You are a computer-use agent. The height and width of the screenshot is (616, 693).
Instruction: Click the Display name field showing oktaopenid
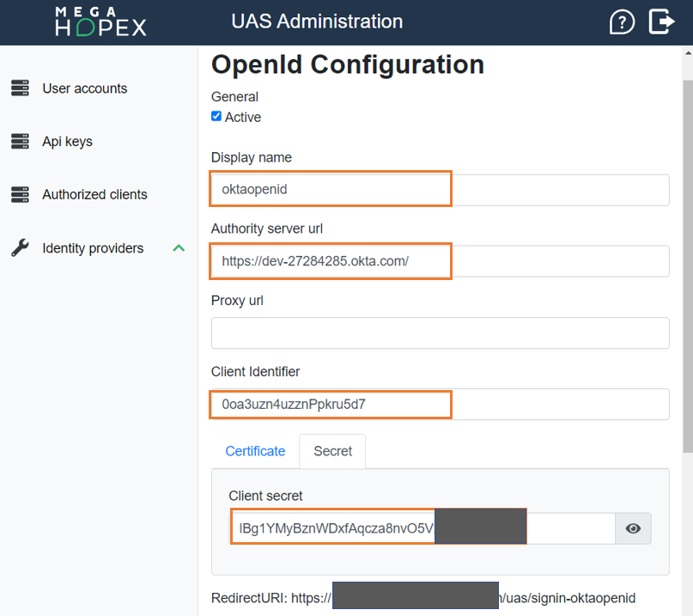(331, 189)
